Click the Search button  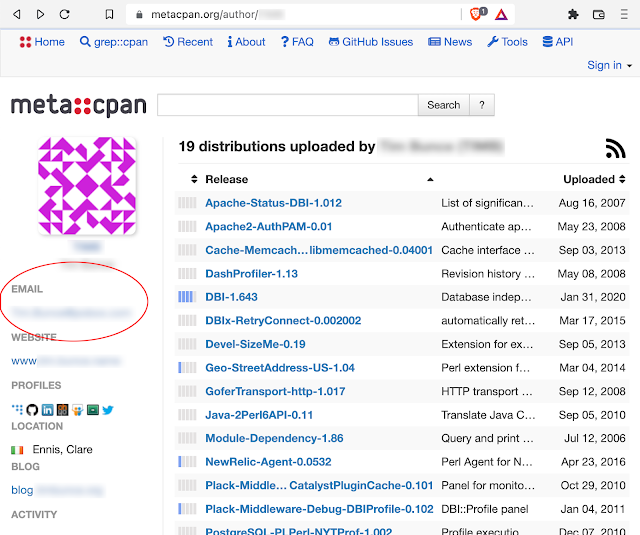tap(444, 105)
